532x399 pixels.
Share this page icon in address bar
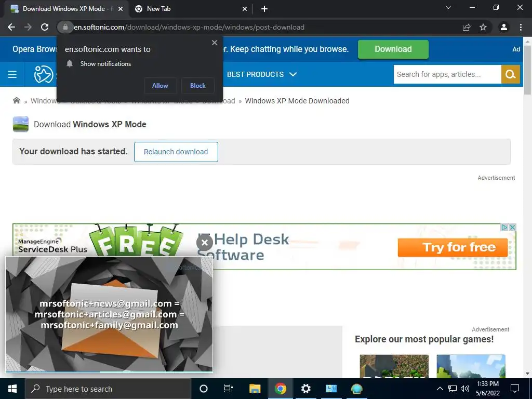tap(467, 27)
